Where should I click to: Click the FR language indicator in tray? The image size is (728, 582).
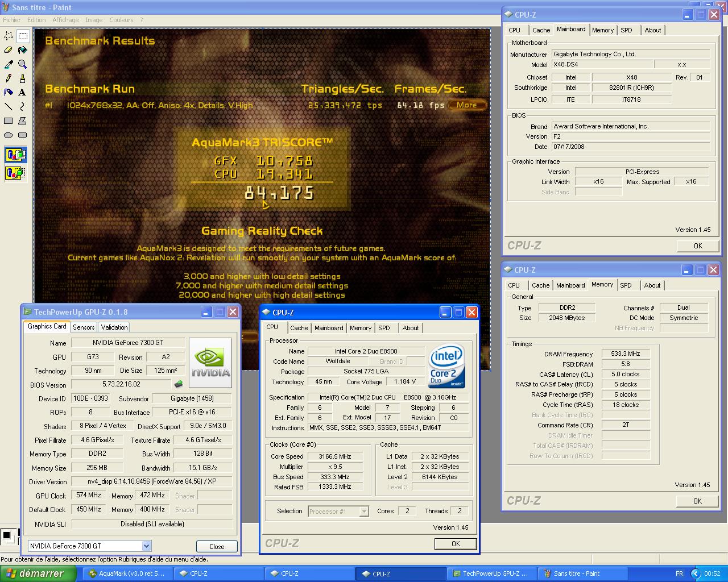tap(679, 573)
